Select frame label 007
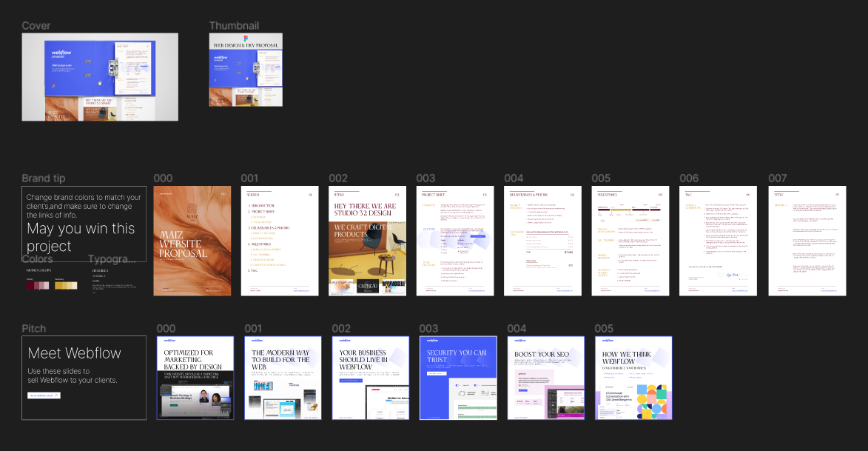This screenshot has height=451, width=868. click(x=778, y=178)
